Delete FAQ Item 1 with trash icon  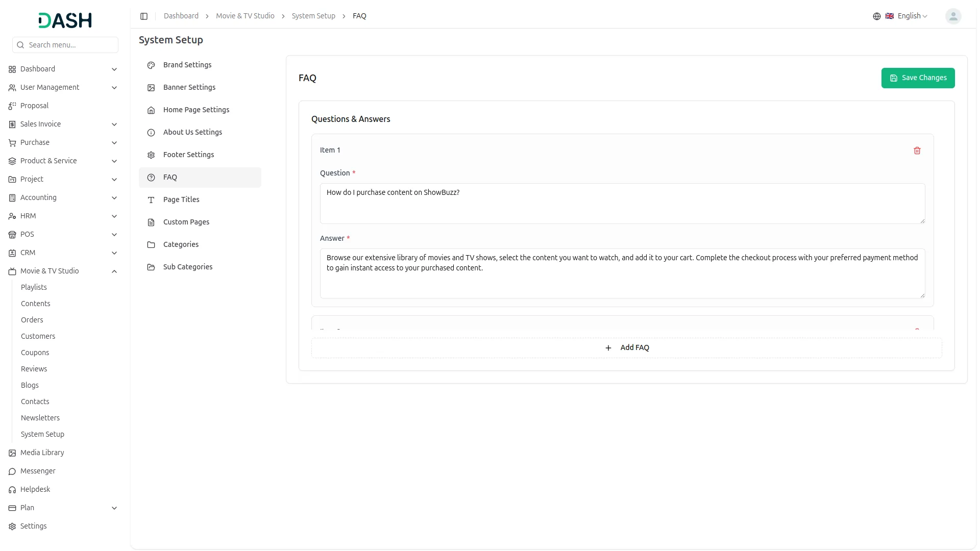917,151
